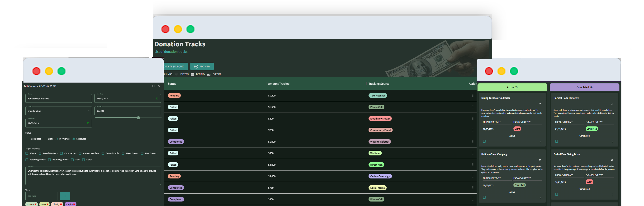Select the In Progress status radio button
Image resolution: width=644 pixels, height=206 pixels.
click(x=57, y=139)
